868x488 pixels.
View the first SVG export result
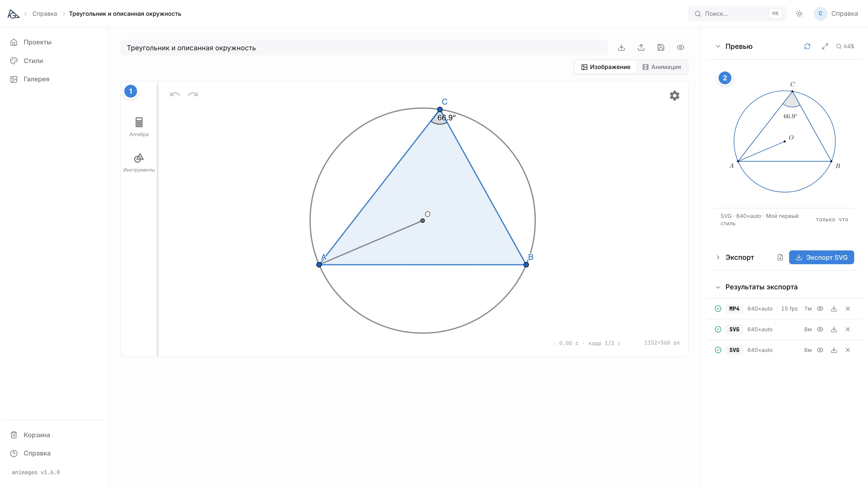[820, 329]
